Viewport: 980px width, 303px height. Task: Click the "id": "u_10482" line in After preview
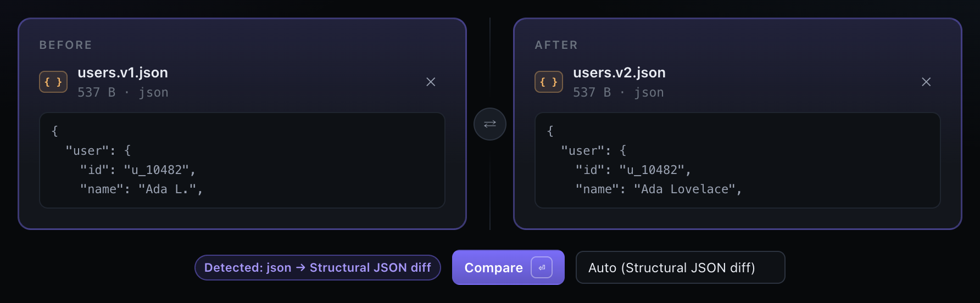click(633, 170)
